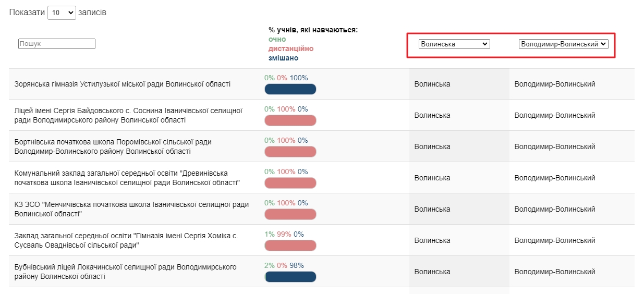Viewport: 644px width, 294px height.
Task: Click the Байдовського ліцей red progress bar
Action: pos(290,120)
